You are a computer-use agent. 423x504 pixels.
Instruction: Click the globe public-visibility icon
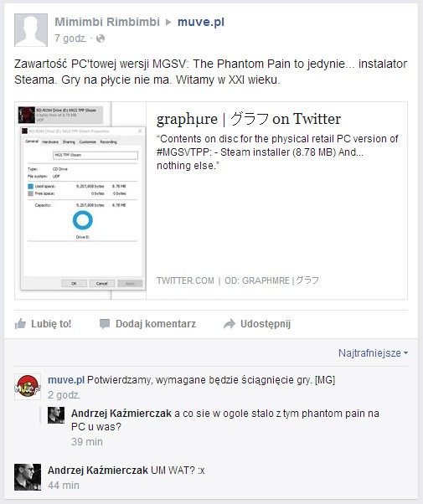pos(101,39)
